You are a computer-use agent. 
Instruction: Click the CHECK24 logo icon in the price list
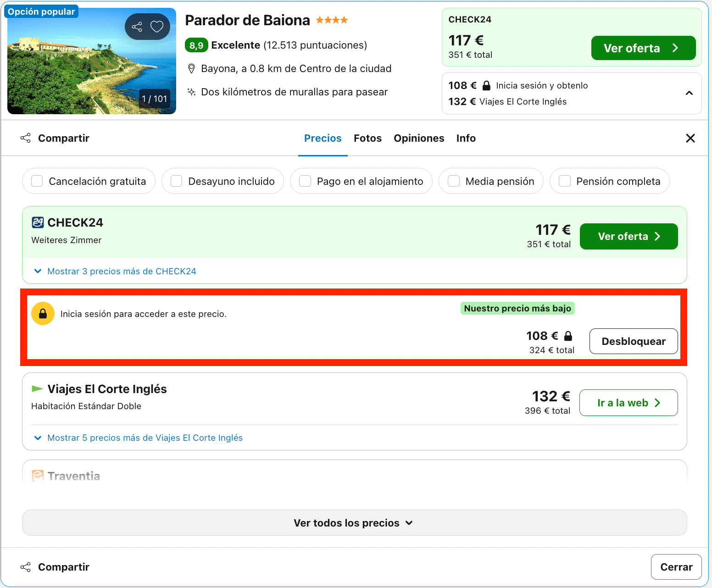[38, 222]
